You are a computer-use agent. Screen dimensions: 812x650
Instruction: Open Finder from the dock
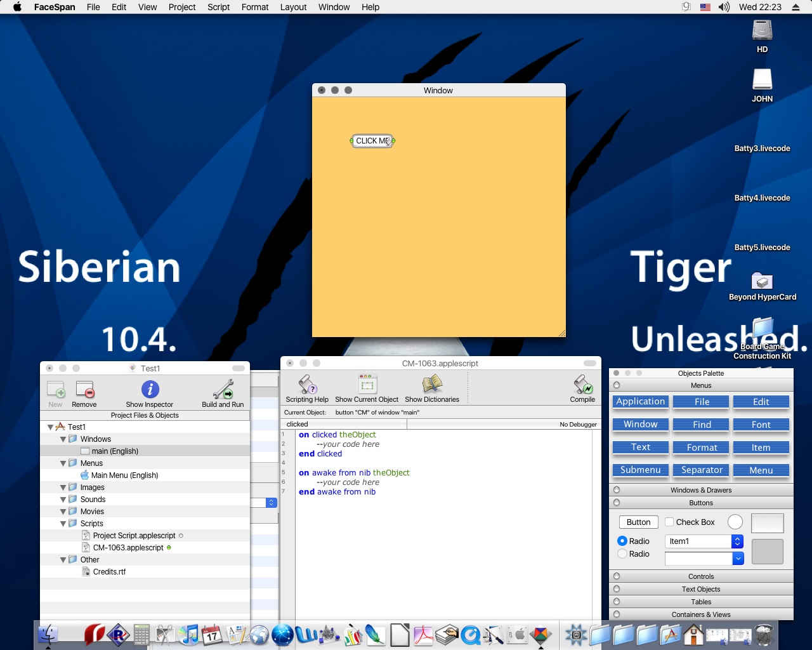click(x=48, y=634)
